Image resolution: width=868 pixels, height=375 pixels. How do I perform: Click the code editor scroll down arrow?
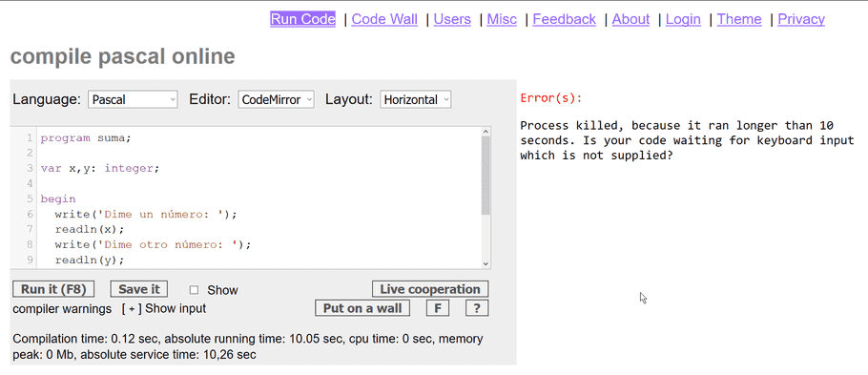tap(486, 264)
